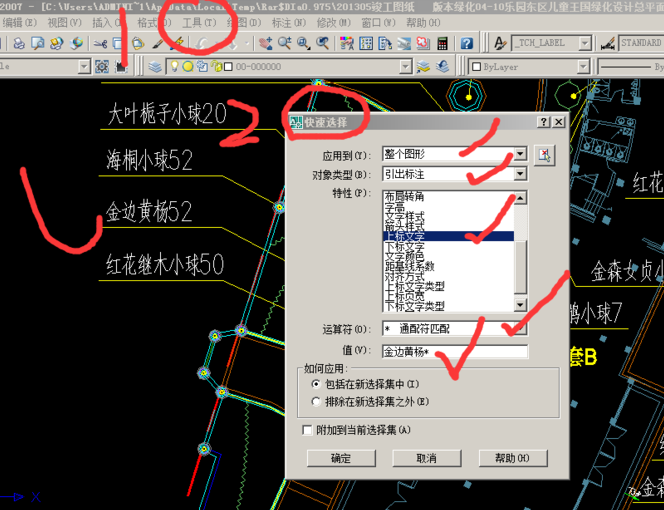
Task: Enable 附加到当前选择集 checkbox
Action: (x=307, y=430)
